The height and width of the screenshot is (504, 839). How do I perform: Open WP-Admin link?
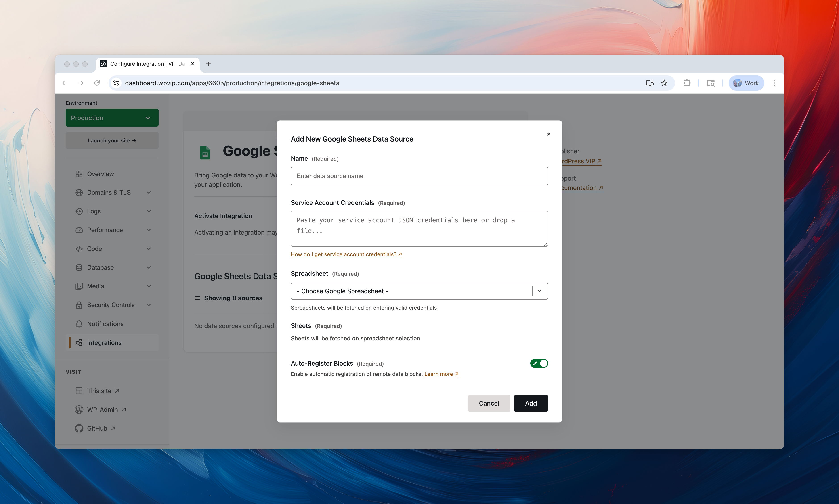pyautogui.click(x=106, y=410)
